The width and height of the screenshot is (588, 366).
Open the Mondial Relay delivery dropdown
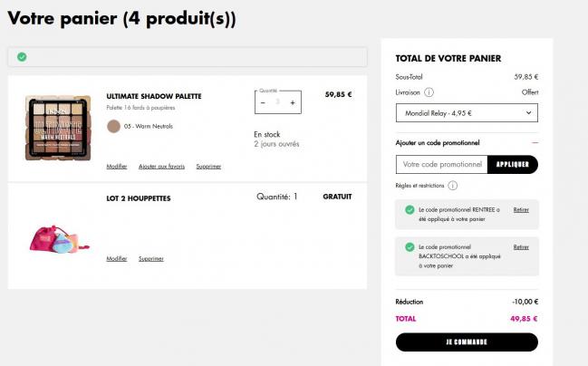[x=467, y=113]
